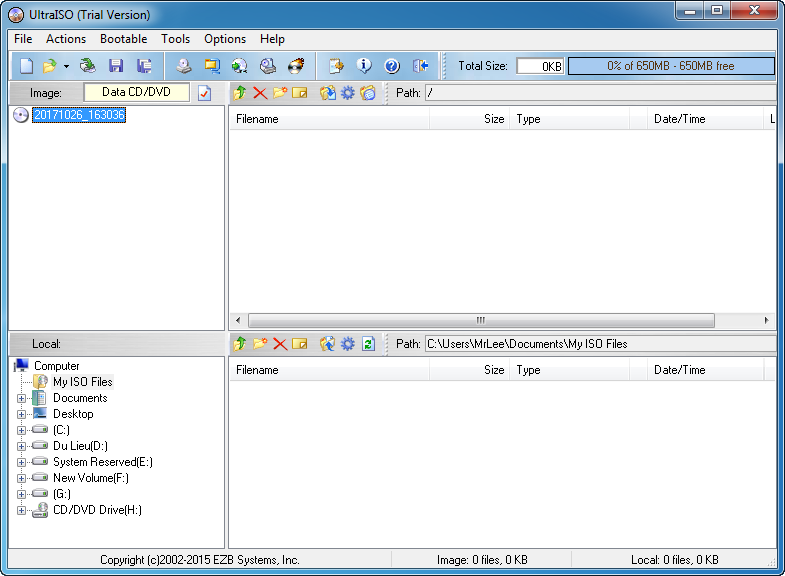This screenshot has height=576, width=785.
Task: Select the 20171026_163036 image root node
Action: click(78, 115)
